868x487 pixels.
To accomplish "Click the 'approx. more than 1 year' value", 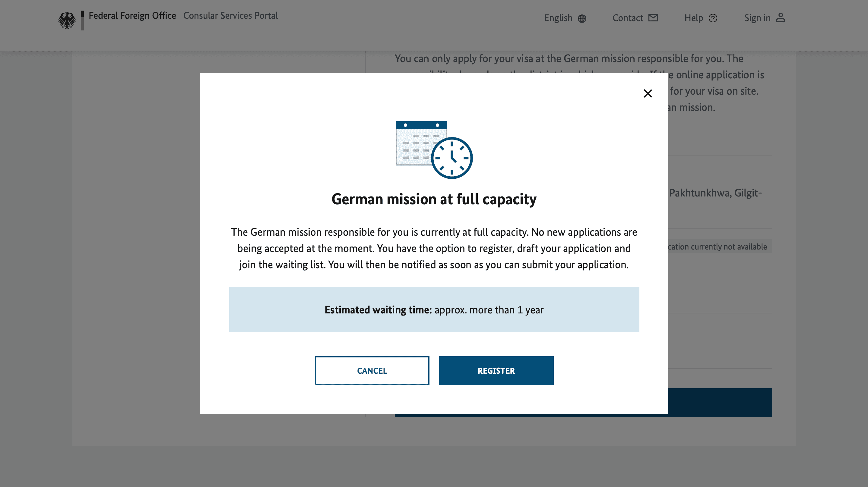I will click(x=489, y=309).
